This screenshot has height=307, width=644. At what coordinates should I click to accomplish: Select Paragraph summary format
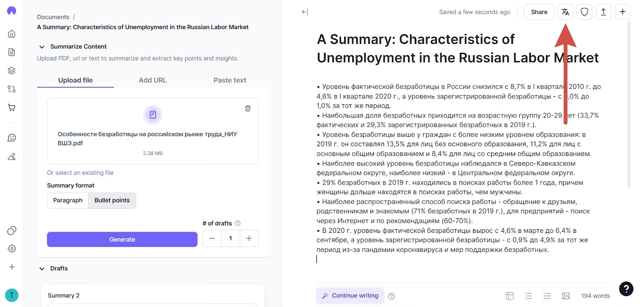coord(68,200)
